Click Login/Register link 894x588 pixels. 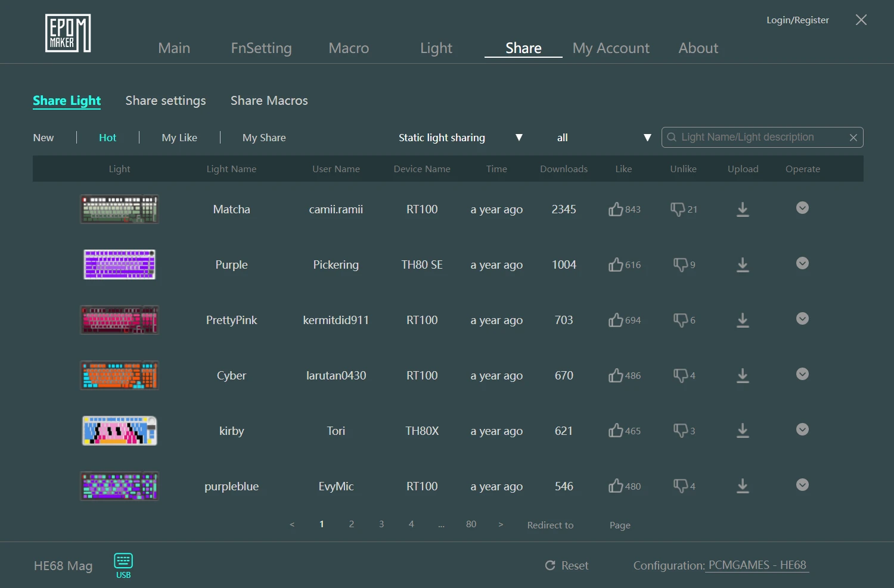point(797,20)
